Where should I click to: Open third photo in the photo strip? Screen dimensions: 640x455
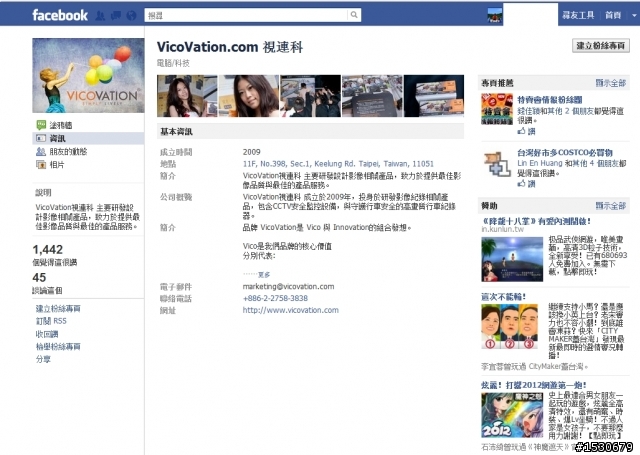[310, 96]
